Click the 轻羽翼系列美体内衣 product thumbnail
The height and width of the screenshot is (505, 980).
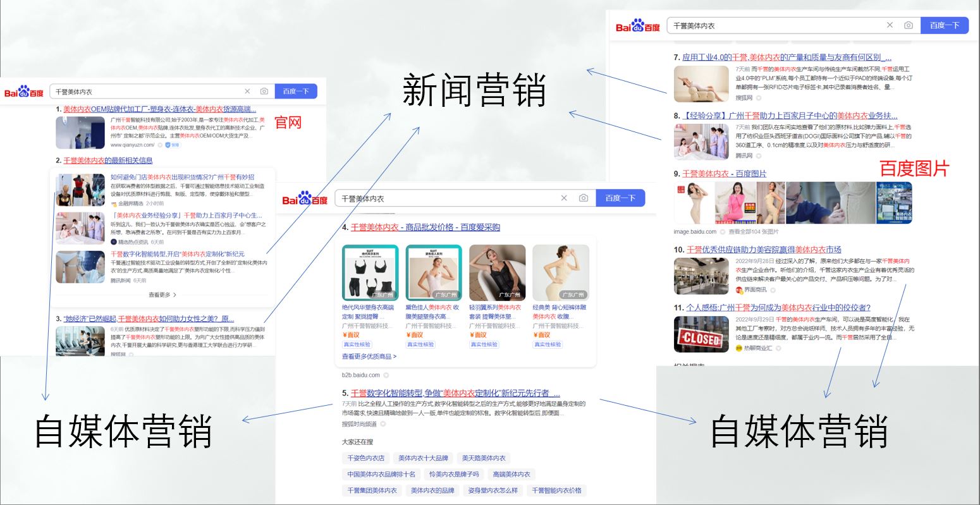pyautogui.click(x=497, y=272)
